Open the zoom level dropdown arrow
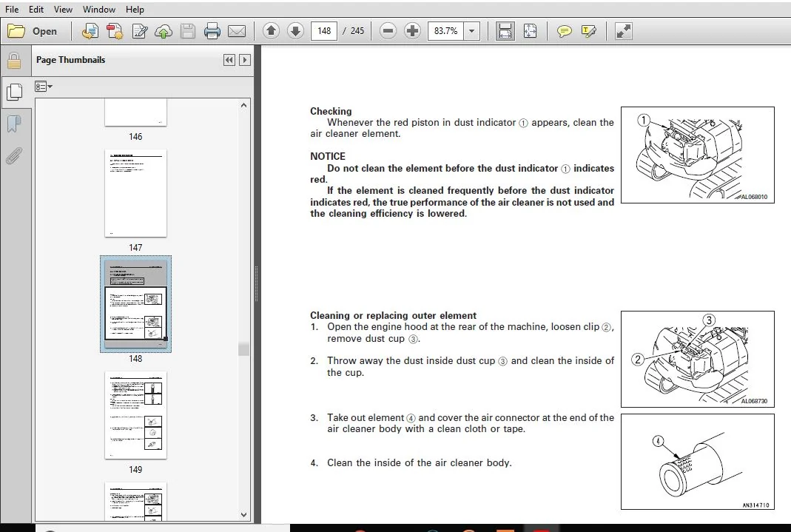791x532 pixels. [471, 31]
